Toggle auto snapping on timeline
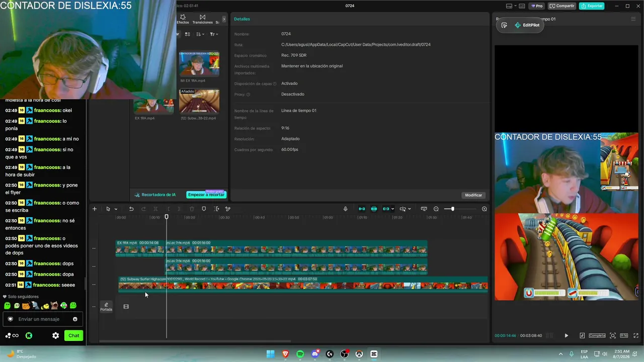Image resolution: width=644 pixels, height=362 pixels. coord(374,209)
